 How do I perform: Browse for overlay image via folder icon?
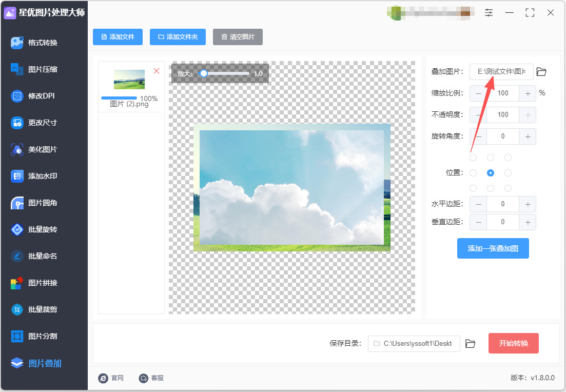pos(541,72)
